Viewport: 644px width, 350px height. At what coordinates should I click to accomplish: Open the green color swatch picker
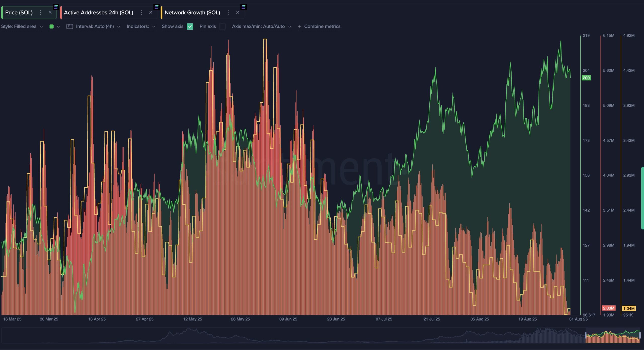click(52, 26)
